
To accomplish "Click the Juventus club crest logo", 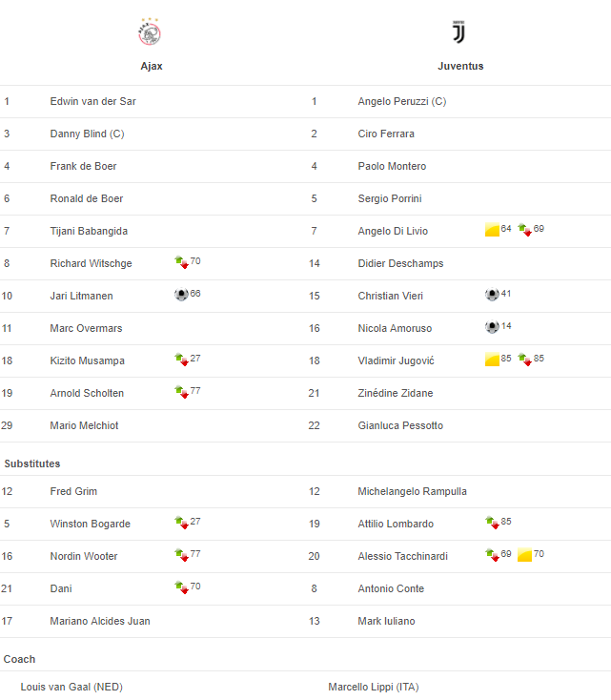I will click(x=458, y=33).
